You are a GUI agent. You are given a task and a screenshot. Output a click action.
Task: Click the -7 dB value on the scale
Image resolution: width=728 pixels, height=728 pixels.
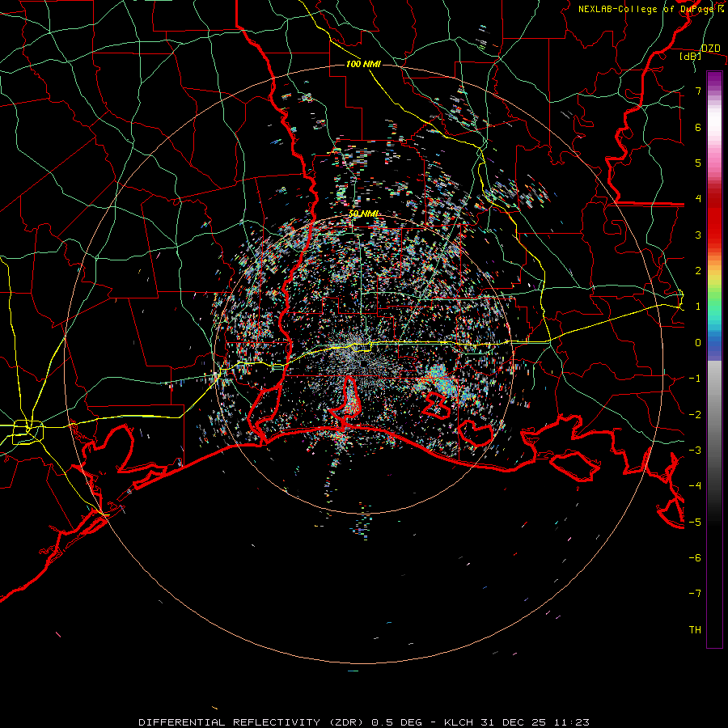[695, 594]
